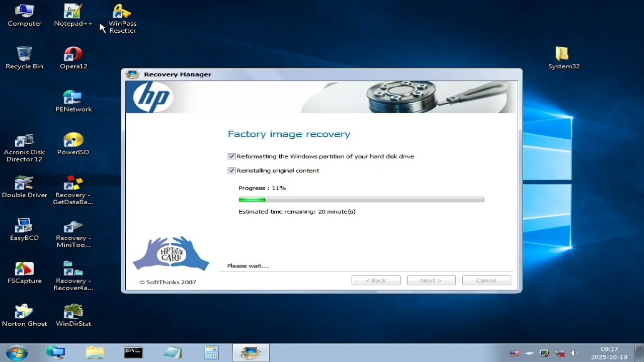
Task: Open the Windows Start menu
Action: 17,352
